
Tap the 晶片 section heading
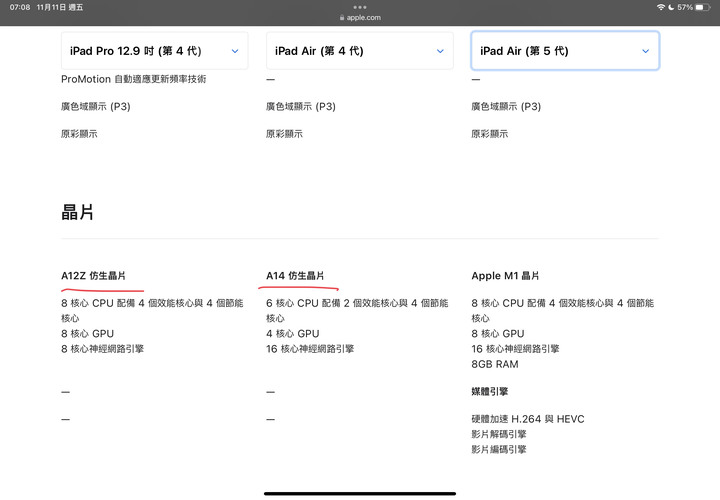pyautogui.click(x=77, y=213)
